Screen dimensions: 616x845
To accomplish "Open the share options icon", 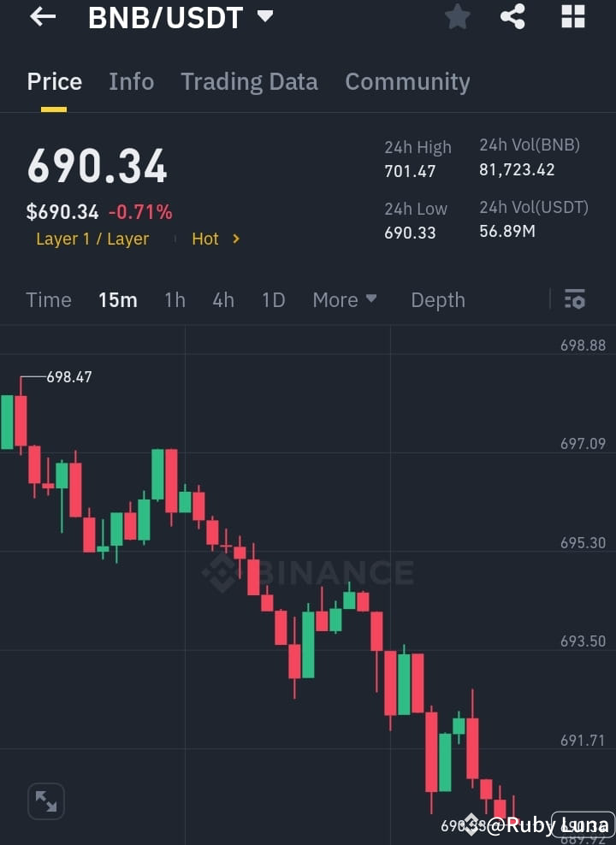I will click(x=512, y=17).
